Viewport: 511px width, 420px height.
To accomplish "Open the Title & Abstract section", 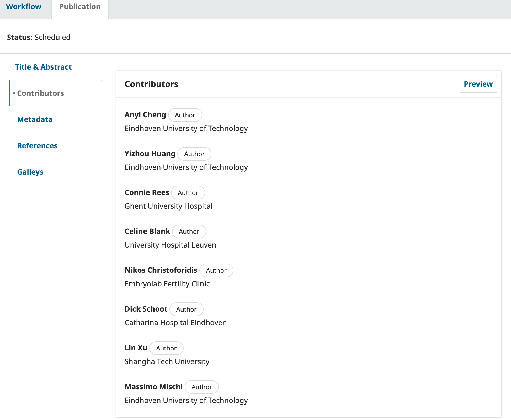I will tap(43, 67).
